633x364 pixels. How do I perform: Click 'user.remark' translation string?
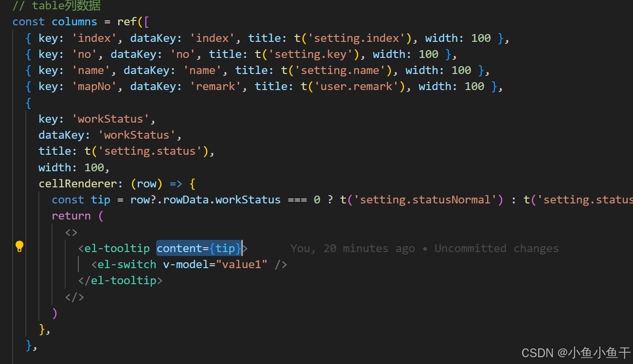[x=357, y=86]
